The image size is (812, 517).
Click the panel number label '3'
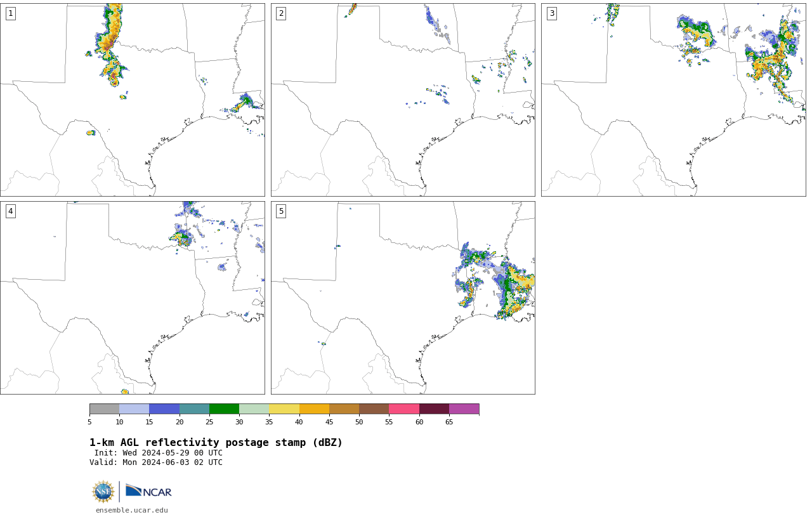coord(551,13)
